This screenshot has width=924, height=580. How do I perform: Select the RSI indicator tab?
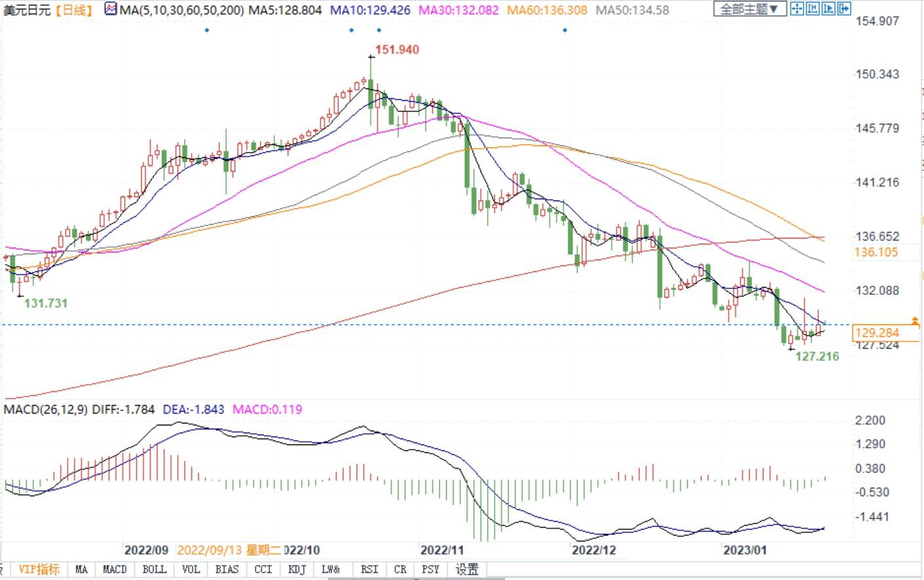[x=369, y=570]
